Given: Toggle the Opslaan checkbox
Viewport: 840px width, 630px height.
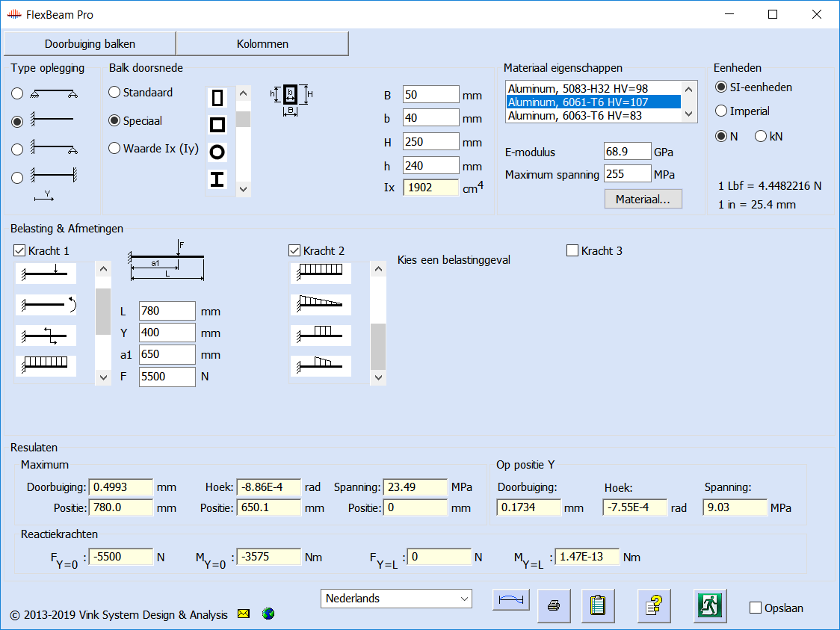Looking at the screenshot, I should click(756, 608).
